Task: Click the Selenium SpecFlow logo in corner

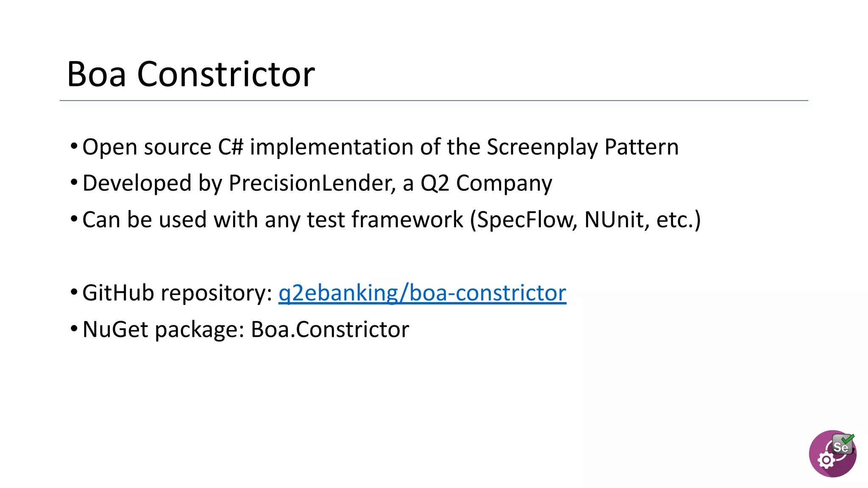Action: tap(832, 454)
